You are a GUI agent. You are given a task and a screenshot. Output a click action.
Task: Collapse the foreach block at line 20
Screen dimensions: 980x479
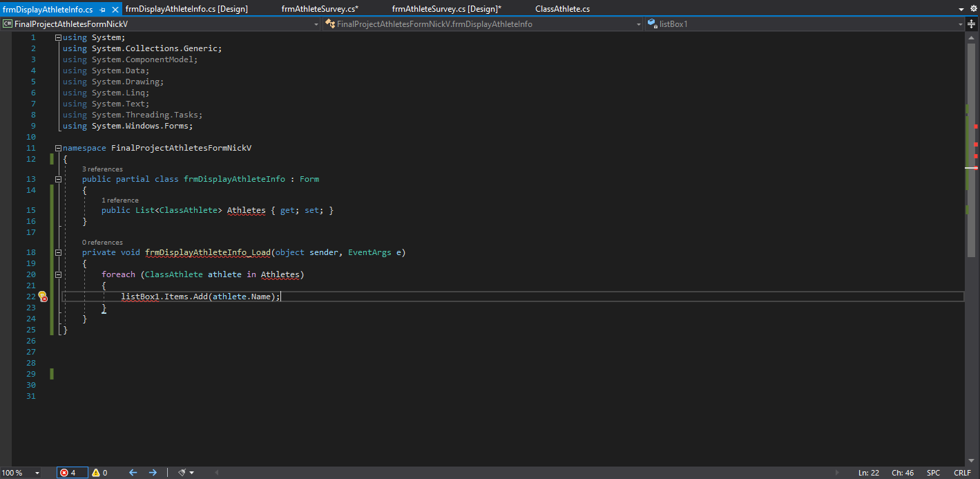58,274
